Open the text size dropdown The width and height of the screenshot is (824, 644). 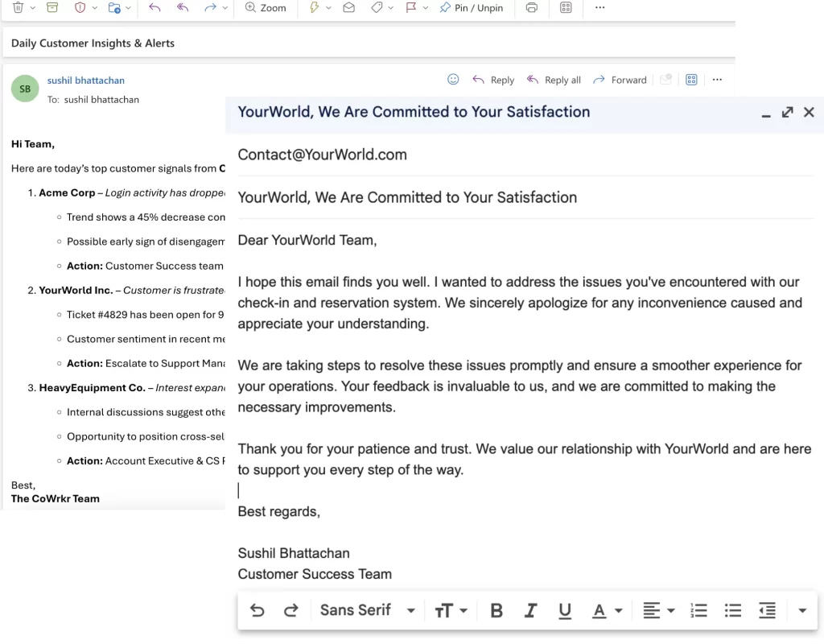(x=451, y=610)
